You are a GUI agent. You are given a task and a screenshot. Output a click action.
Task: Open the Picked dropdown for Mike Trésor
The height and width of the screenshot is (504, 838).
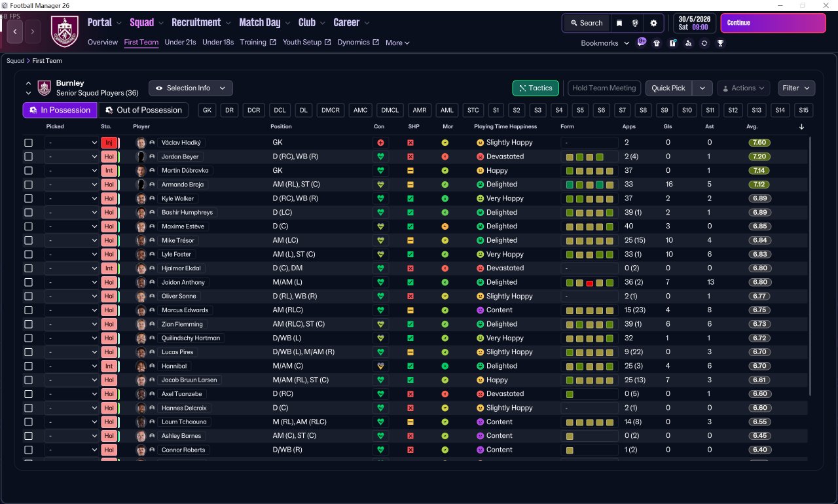[x=72, y=240]
